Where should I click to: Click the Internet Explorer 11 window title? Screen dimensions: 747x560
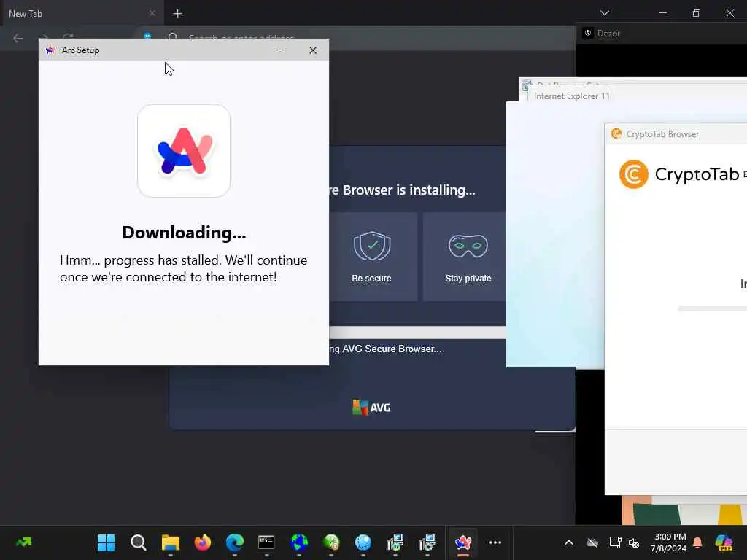click(x=572, y=96)
